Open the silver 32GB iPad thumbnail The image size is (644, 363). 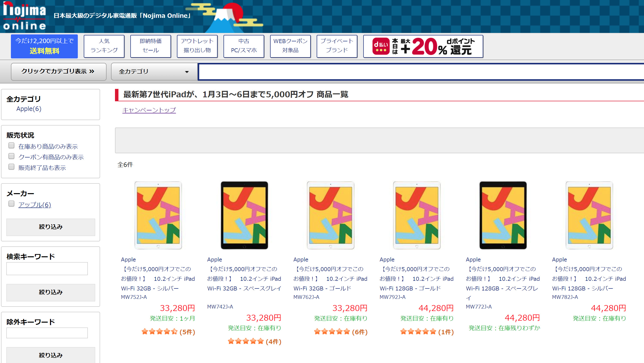pyautogui.click(x=158, y=215)
